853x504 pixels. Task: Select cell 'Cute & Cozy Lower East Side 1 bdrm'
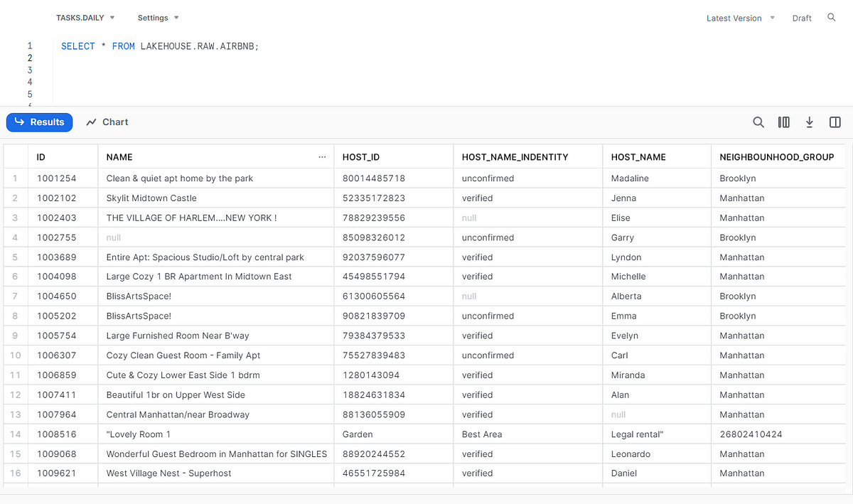215,375
